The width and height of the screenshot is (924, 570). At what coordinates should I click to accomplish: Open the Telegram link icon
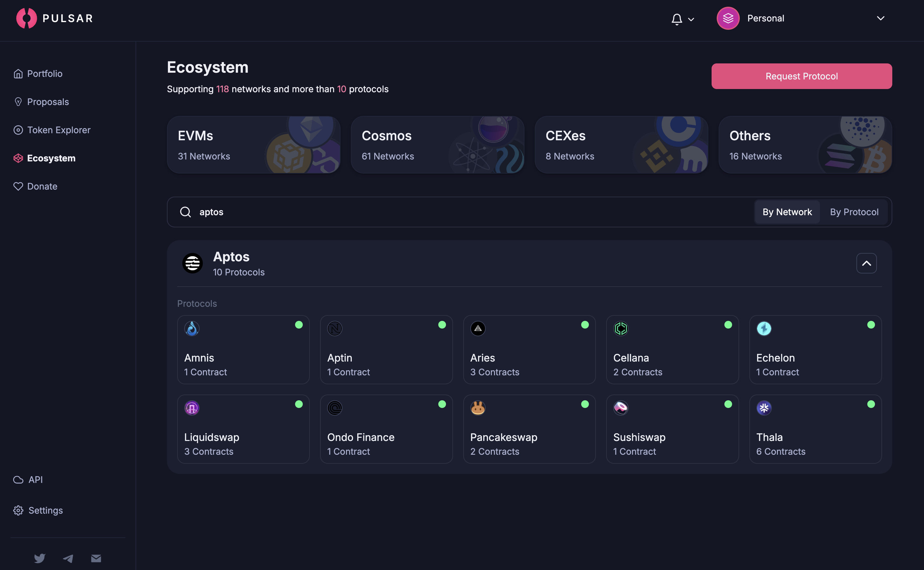(x=68, y=558)
